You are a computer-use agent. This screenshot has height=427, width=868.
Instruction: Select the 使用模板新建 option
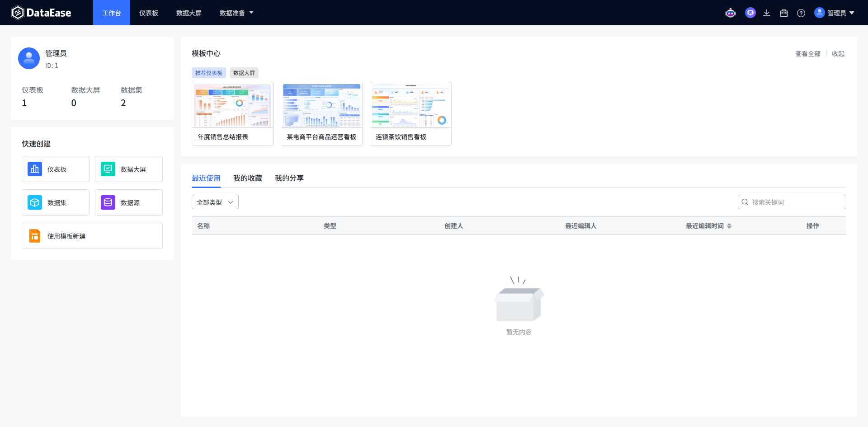92,236
